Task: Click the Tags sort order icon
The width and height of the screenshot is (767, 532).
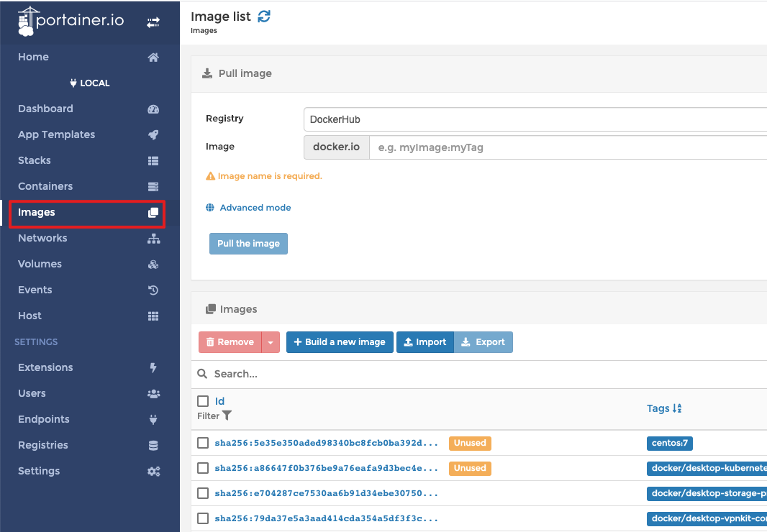Action: point(677,408)
